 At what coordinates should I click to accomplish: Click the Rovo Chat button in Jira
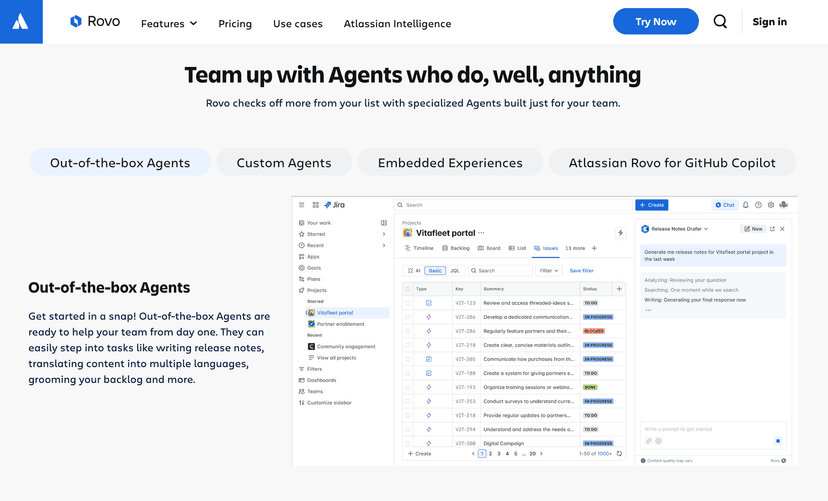pyautogui.click(x=725, y=205)
